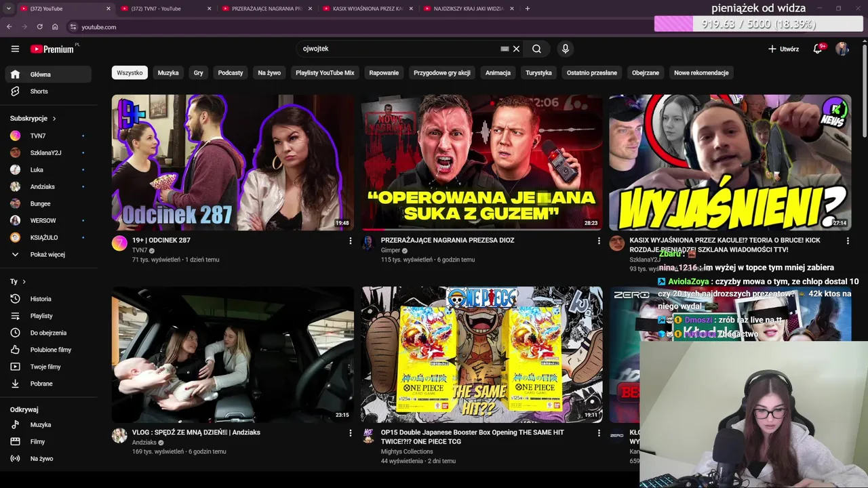Select the Turystyka filter chip
Screen dimensions: 868x488
[x=538, y=73]
